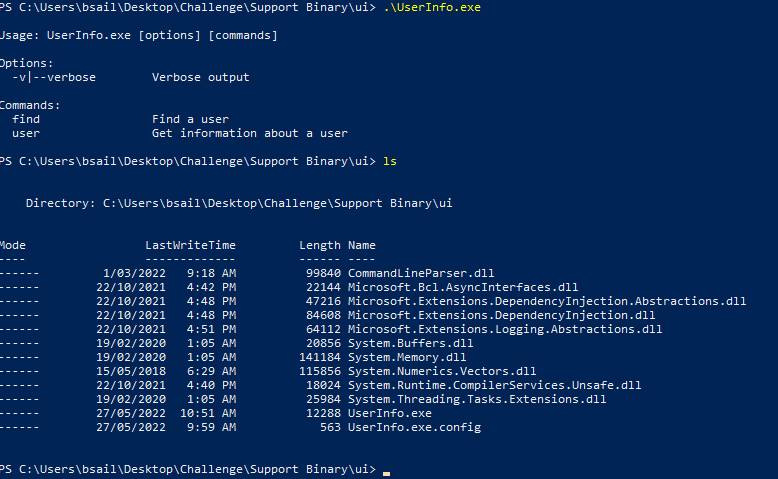
Task: Click the blinking cursor at last prompt
Action: coord(387,474)
